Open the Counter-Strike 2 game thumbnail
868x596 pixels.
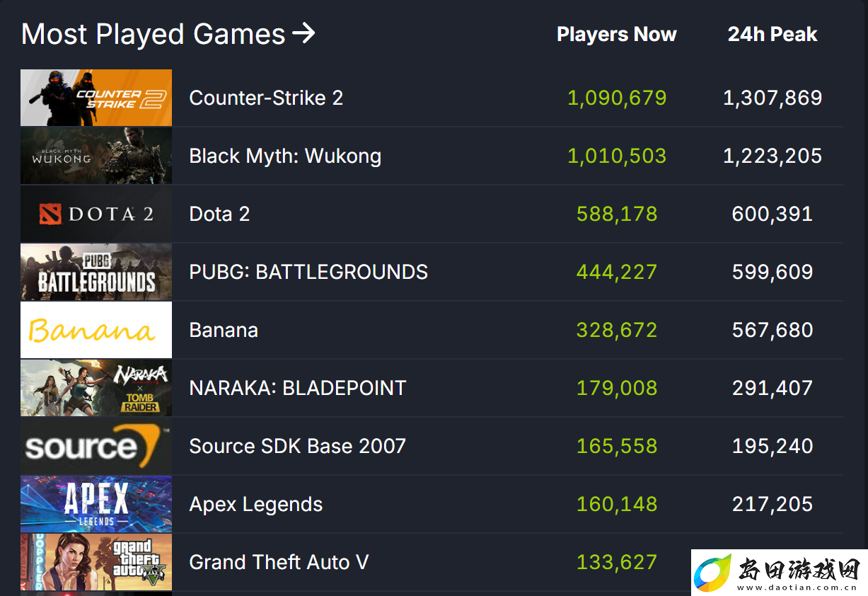click(96, 98)
